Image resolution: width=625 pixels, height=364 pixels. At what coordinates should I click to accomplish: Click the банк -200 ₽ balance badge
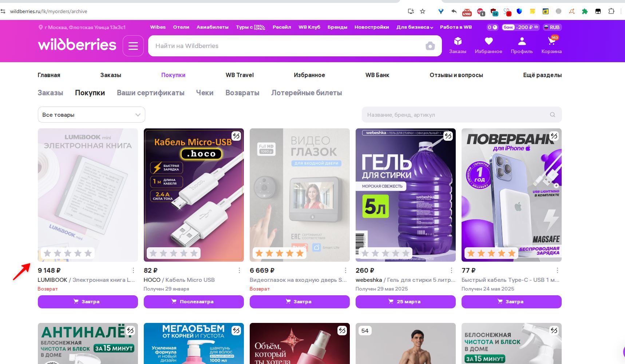coord(521,27)
